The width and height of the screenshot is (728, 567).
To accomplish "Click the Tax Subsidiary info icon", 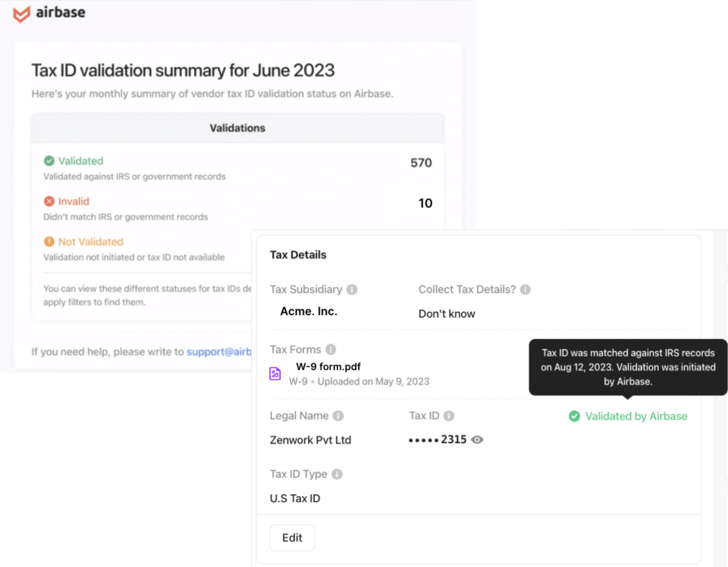I will click(x=352, y=290).
